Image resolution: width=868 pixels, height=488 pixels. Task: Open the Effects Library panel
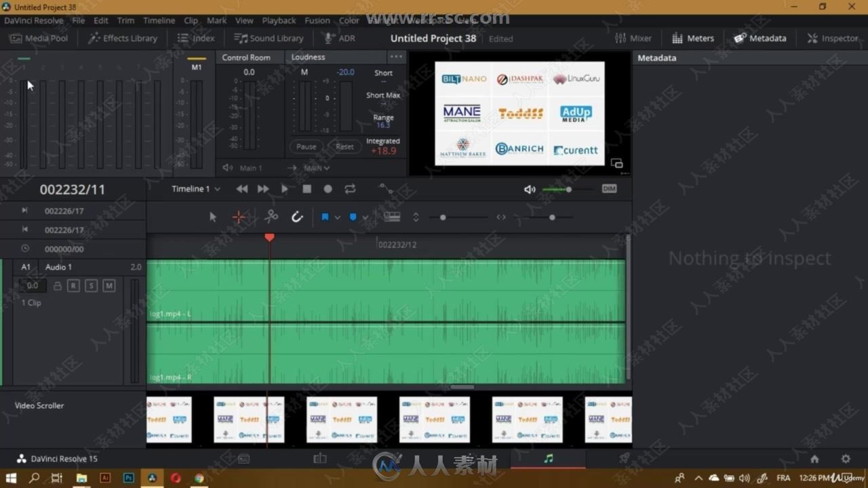tap(122, 38)
